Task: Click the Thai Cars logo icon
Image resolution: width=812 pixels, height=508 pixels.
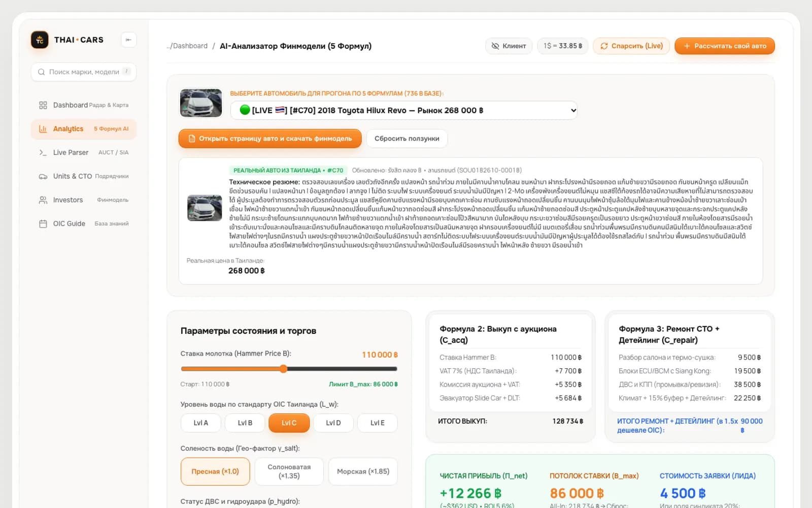Action: [40, 40]
